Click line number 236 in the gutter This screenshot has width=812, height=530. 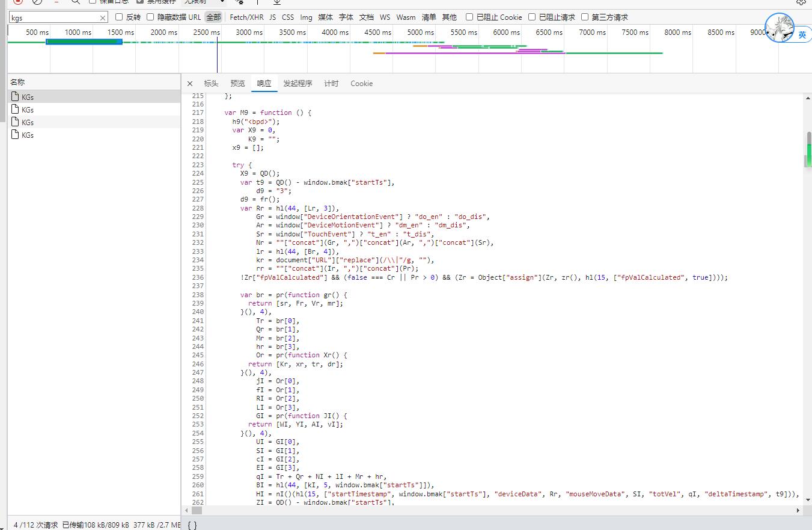198,277
